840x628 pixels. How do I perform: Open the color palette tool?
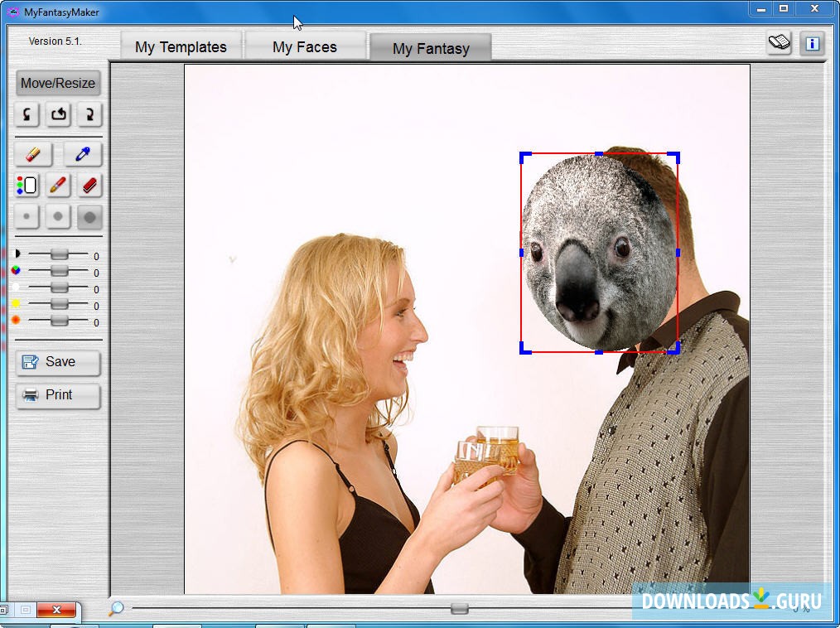point(27,185)
